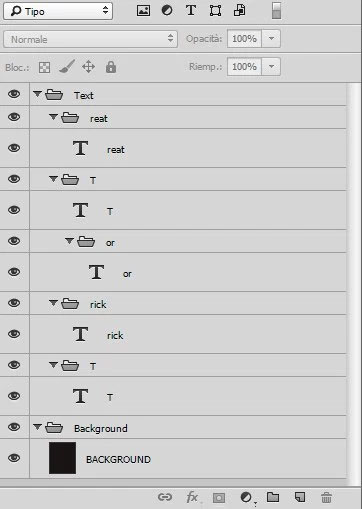362x509 pixels.
Task: Toggle the layer filtering on/off switch
Action: point(276,11)
